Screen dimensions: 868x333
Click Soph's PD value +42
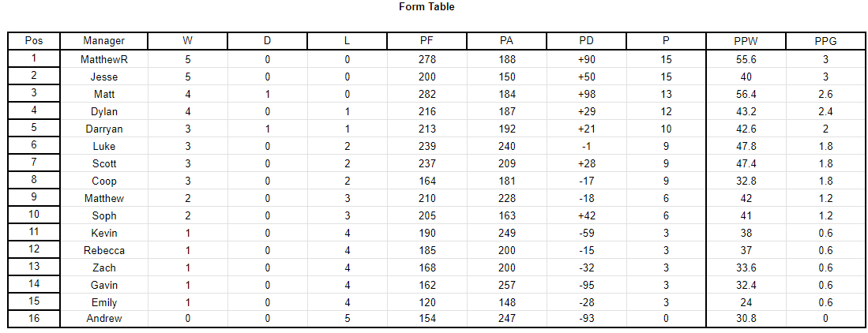[x=586, y=215]
